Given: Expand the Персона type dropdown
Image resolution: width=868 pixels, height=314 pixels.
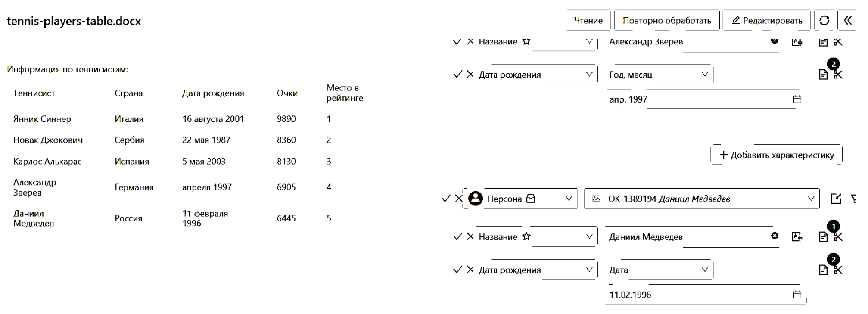Looking at the screenshot, I should tap(569, 199).
